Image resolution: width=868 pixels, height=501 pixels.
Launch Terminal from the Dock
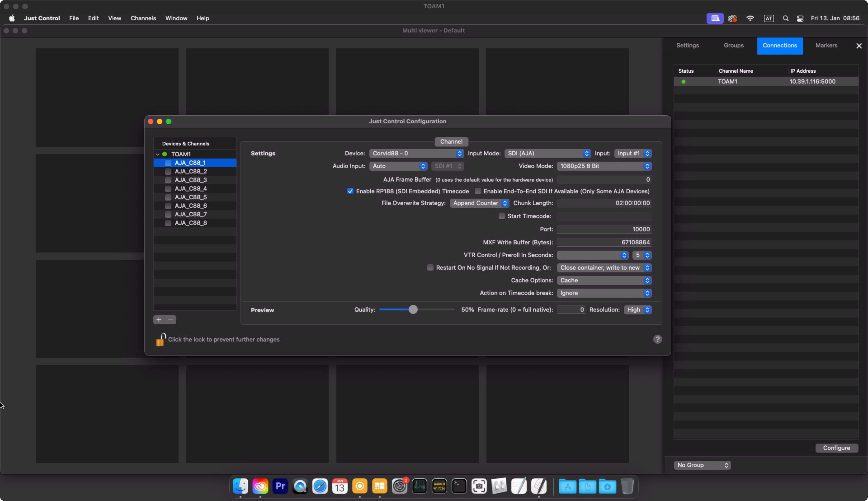(459, 486)
